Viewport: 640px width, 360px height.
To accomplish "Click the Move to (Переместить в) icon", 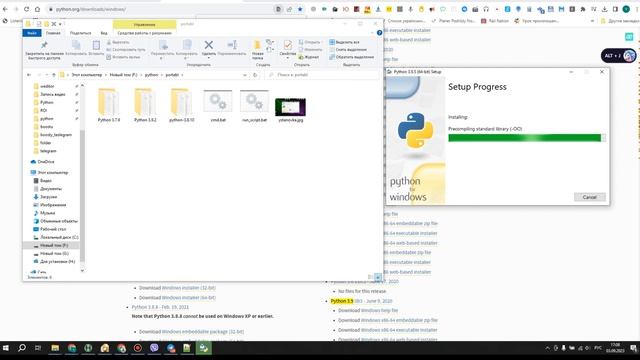I will (x=163, y=45).
